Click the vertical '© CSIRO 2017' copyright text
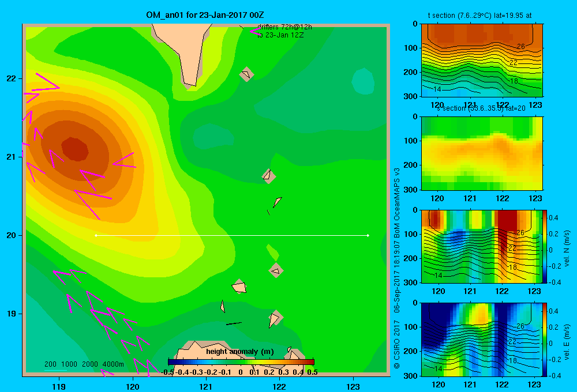This screenshot has height=392, width=577. tap(397, 344)
